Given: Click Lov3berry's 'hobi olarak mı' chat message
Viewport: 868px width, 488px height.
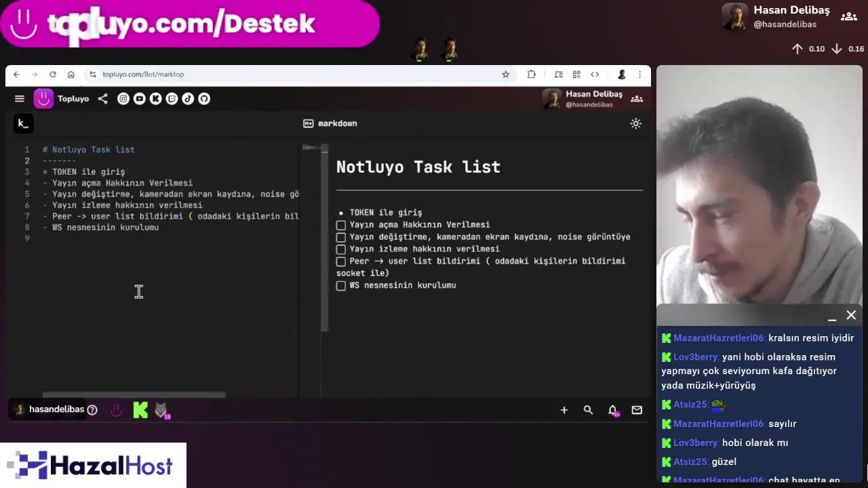Looking at the screenshot, I should pos(755,443).
